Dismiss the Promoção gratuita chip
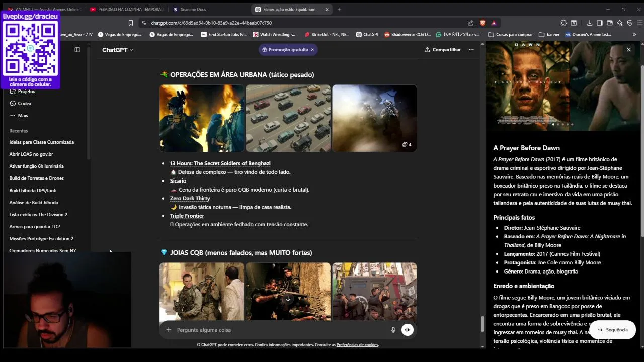Image resolution: width=644 pixels, height=362 pixels. (312, 50)
